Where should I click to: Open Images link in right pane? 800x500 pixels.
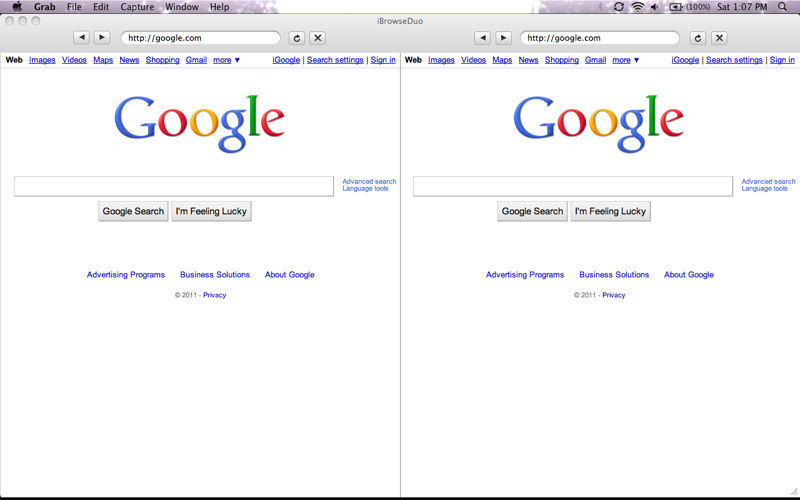click(441, 60)
